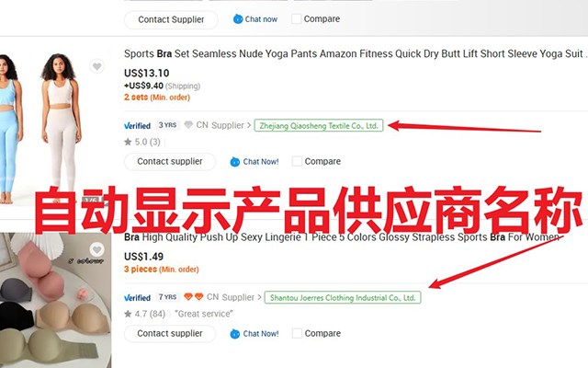The height and width of the screenshot is (368, 588).
Task: Open Shantou Joerres Clothing Industrial Co. link
Action: [343, 297]
